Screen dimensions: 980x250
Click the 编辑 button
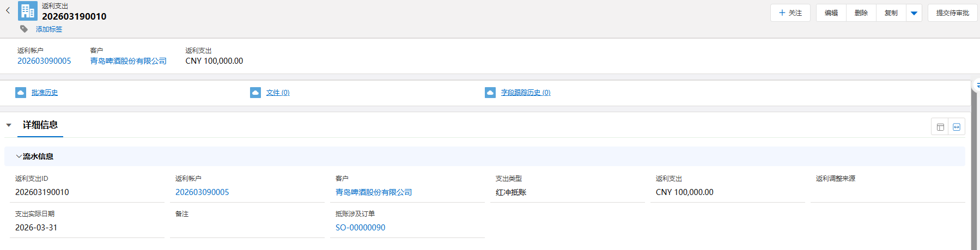(x=831, y=13)
